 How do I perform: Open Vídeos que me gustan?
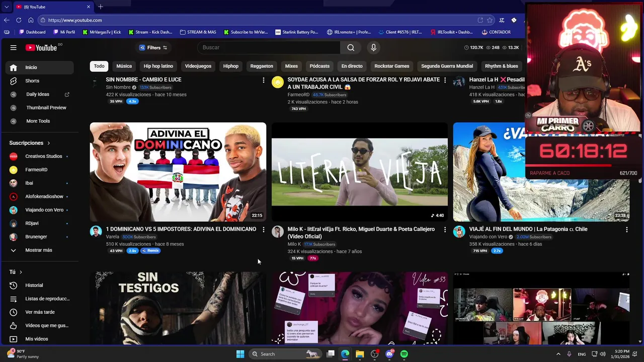pyautogui.click(x=40, y=326)
